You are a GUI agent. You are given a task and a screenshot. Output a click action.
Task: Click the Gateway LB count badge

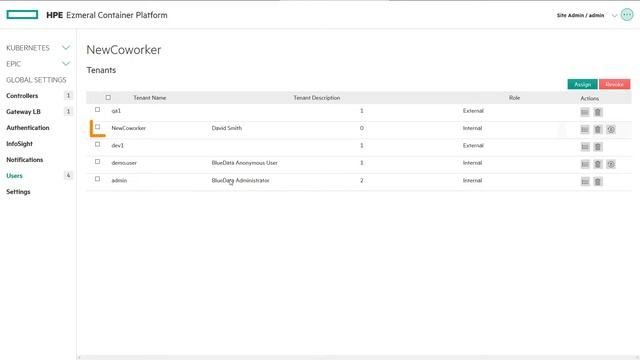[x=68, y=111]
